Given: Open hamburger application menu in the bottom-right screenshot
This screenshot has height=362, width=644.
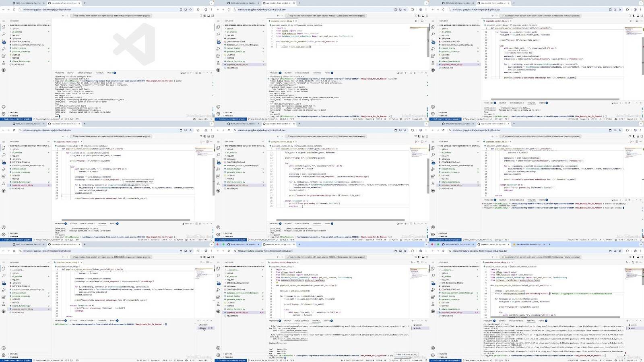Looking at the screenshot, I should [x=433, y=262].
